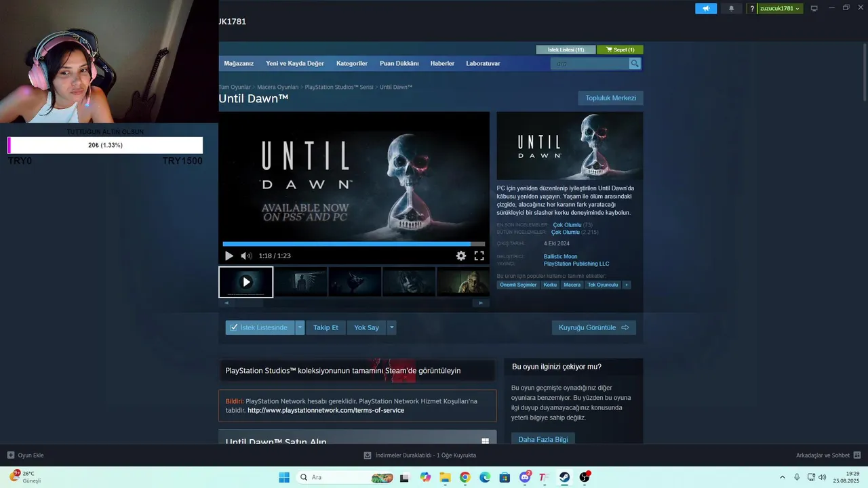Click the Steam help question mark
Image resolution: width=868 pixels, height=488 pixels.
(751, 9)
